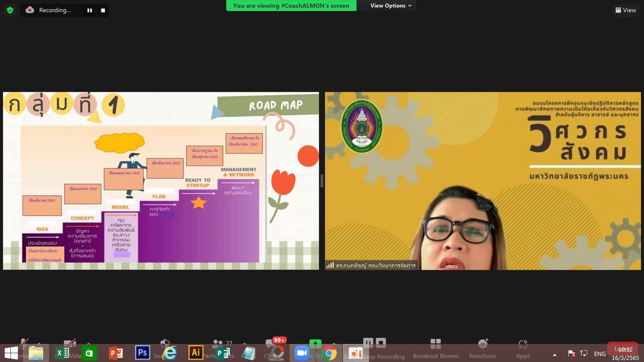Open the View Options dropdown
The width and height of the screenshot is (644, 362).
click(390, 6)
